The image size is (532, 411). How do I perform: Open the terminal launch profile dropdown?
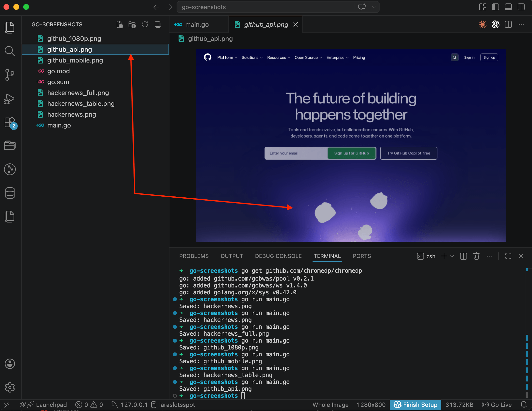click(453, 256)
